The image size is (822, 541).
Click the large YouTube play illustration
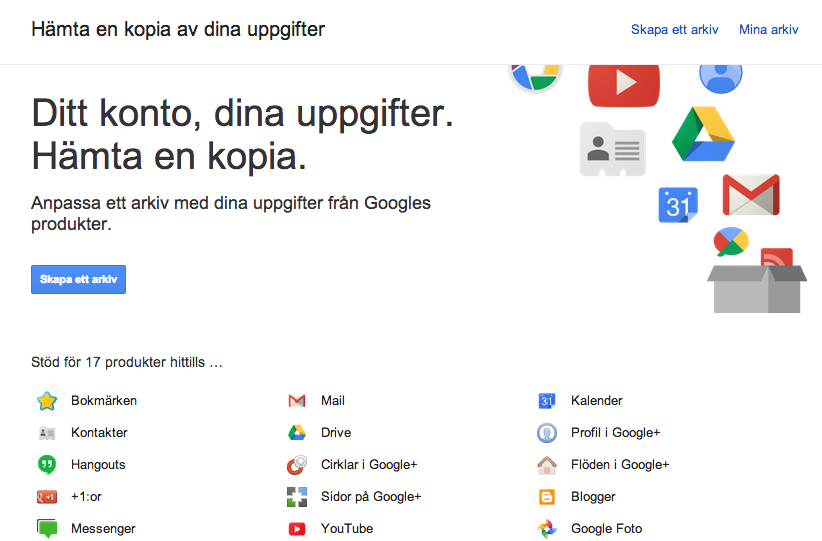coord(624,85)
